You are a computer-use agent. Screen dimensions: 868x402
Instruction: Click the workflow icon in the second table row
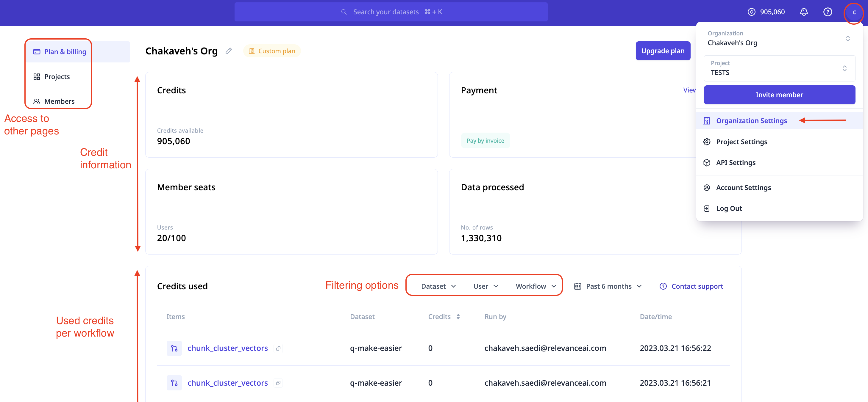pos(174,383)
